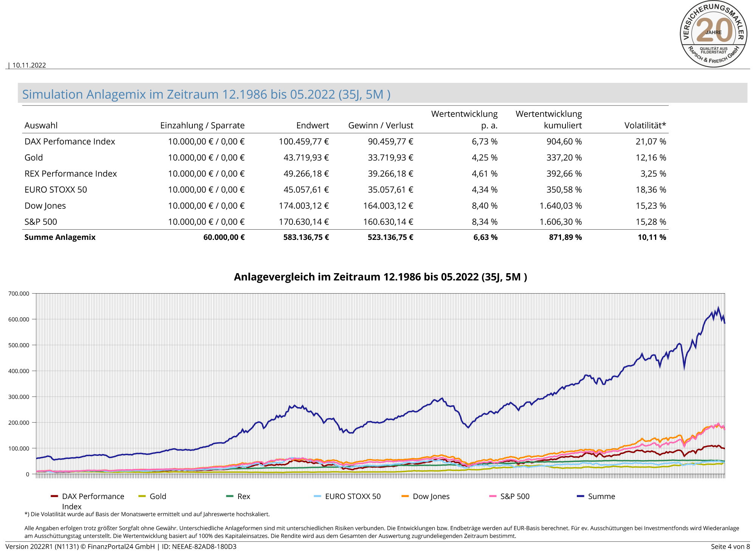Screen dimensions: 756x552
Task: Click DAX cumulative value 904,60 %
Action: coord(564,141)
